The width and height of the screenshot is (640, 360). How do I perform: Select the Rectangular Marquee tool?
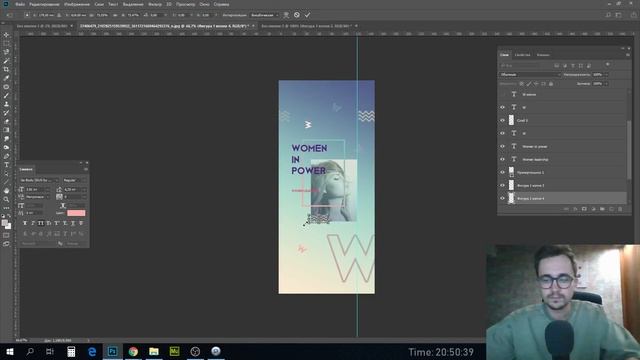[x=6, y=44]
